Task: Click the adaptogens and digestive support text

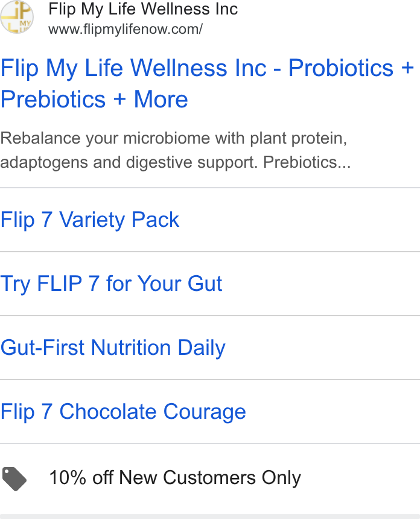Action: 129,162
